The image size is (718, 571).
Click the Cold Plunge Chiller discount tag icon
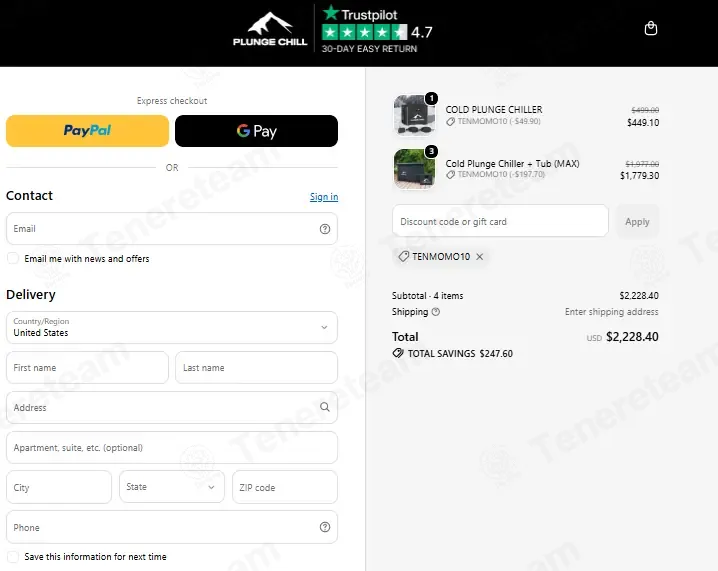[451, 121]
